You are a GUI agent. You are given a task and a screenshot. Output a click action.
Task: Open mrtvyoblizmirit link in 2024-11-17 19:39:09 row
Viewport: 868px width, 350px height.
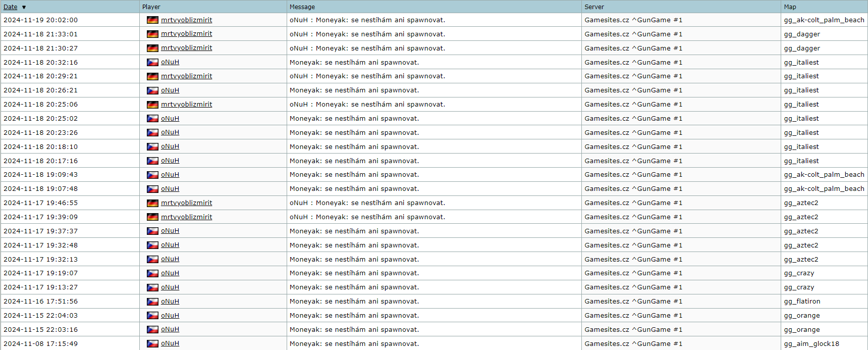point(186,217)
